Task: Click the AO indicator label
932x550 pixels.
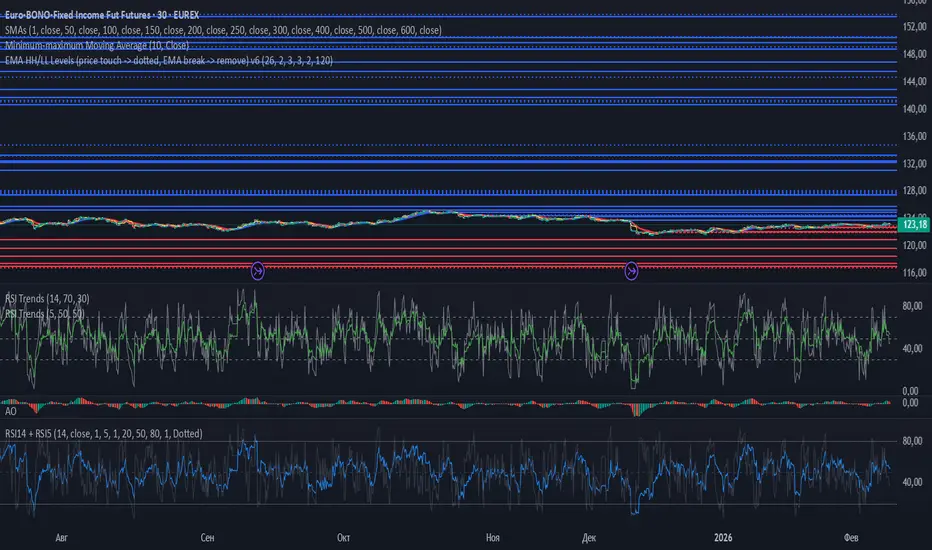Action: (x=11, y=411)
